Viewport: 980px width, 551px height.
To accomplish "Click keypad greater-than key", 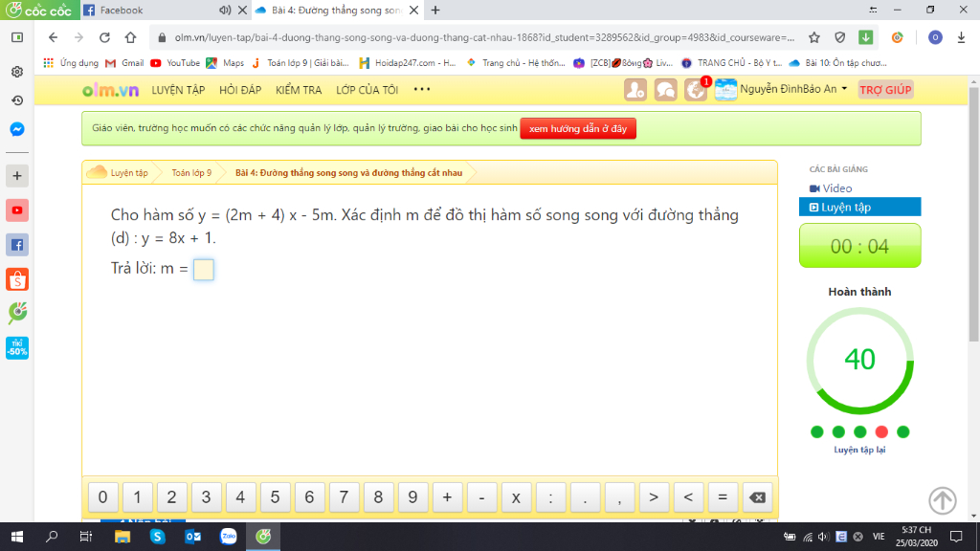I will point(654,497).
